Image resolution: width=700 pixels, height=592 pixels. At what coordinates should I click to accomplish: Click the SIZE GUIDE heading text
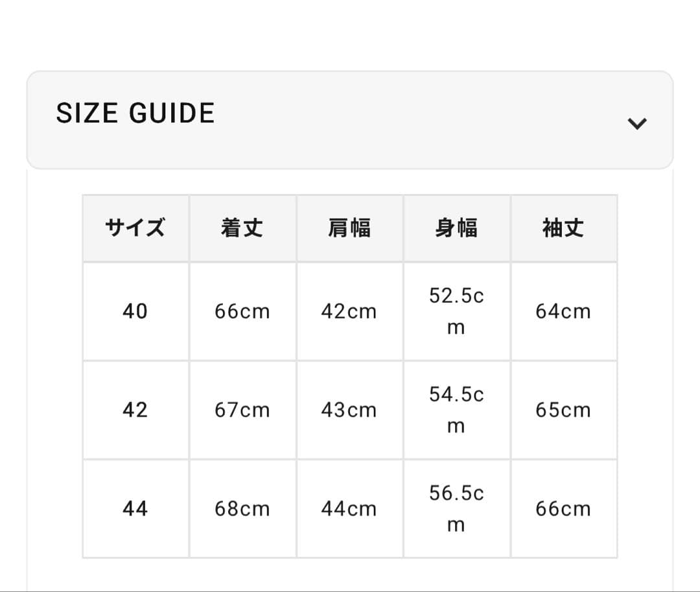(x=135, y=113)
